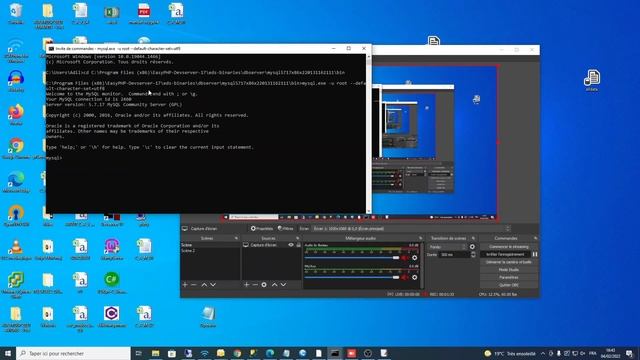The image size is (640, 360).
Task: Select Scène 2 in OBS Scènes list
Action: [210, 250]
